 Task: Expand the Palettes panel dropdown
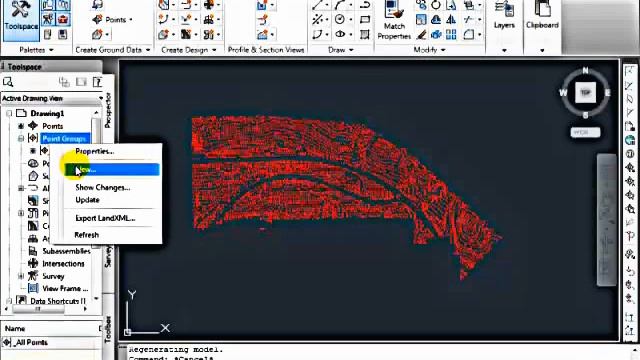(x=51, y=50)
